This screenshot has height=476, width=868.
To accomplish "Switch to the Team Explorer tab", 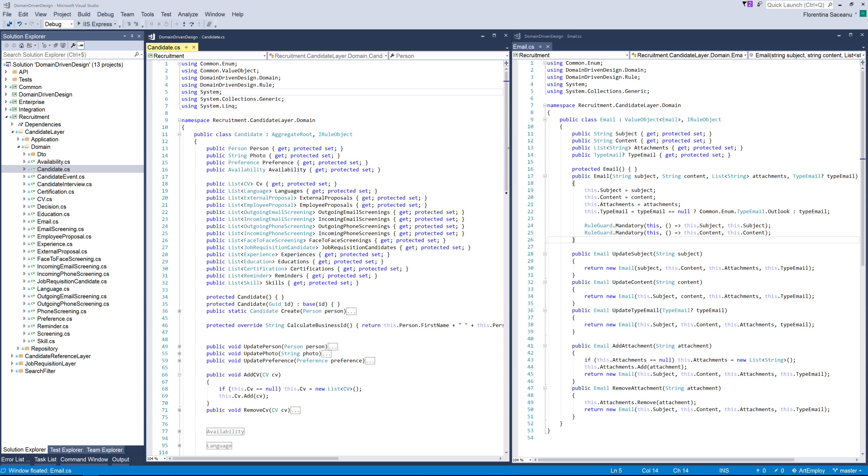I will [104, 449].
